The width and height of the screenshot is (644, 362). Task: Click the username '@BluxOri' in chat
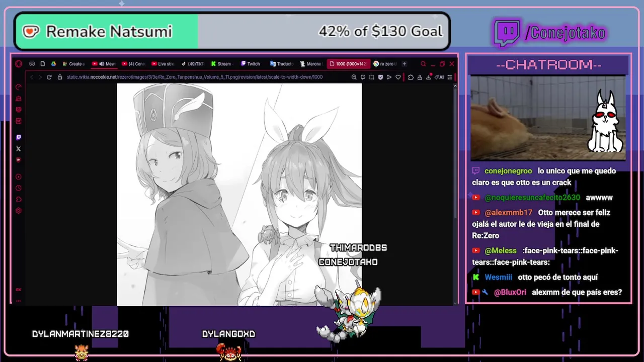click(x=510, y=292)
